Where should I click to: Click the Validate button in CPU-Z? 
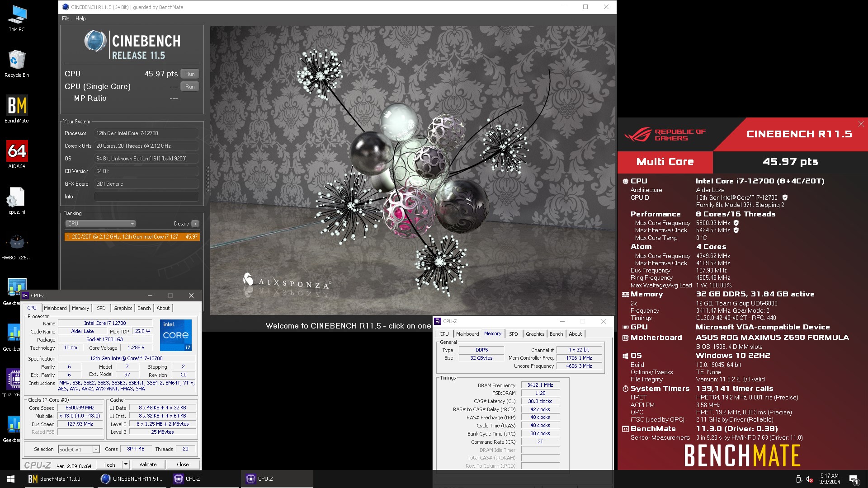[x=148, y=465]
